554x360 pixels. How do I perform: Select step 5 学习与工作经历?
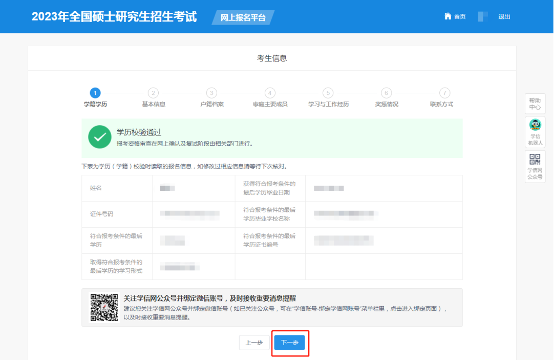tap(328, 98)
